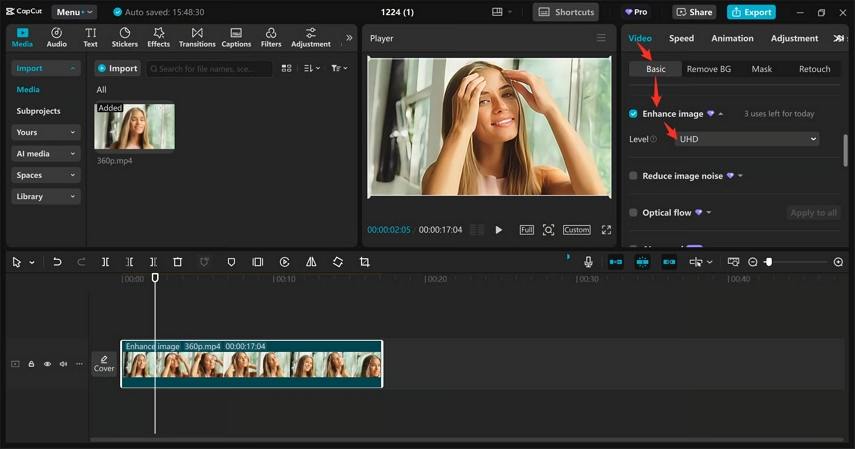
Task: Open the Enhance Level UHD dropdown
Action: pos(747,139)
